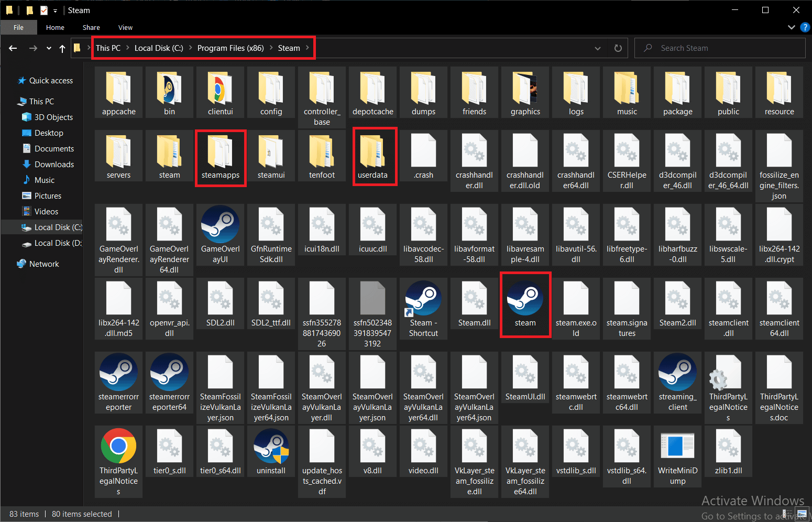Expand the ribbon with the chevron
Viewport: 812px width, 522px height.
pyautogui.click(x=792, y=27)
